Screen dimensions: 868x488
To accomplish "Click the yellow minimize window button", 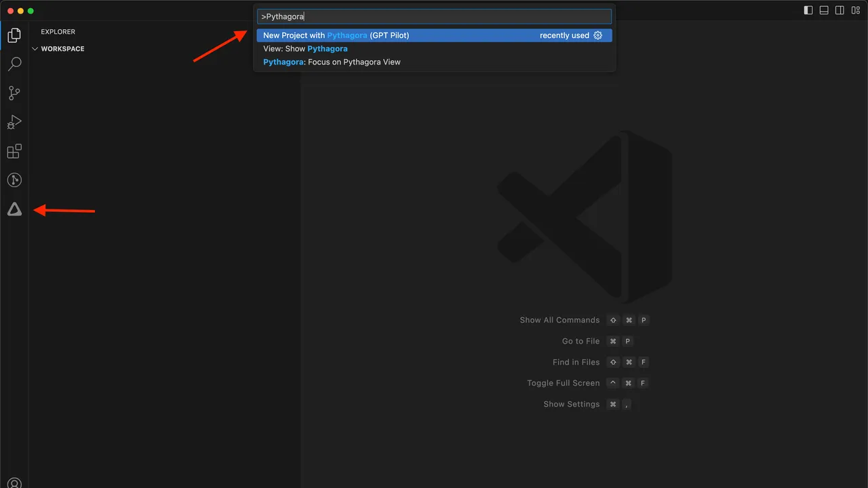I will pos(20,11).
